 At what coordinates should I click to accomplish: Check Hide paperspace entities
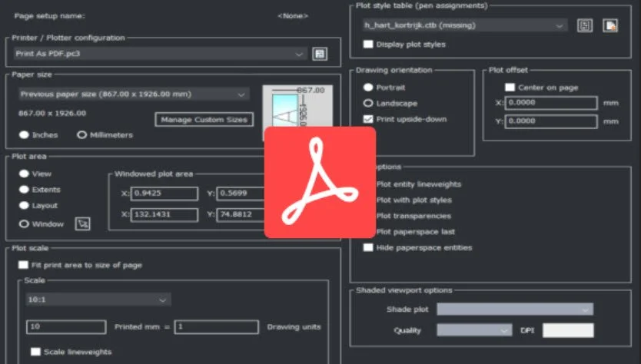368,247
